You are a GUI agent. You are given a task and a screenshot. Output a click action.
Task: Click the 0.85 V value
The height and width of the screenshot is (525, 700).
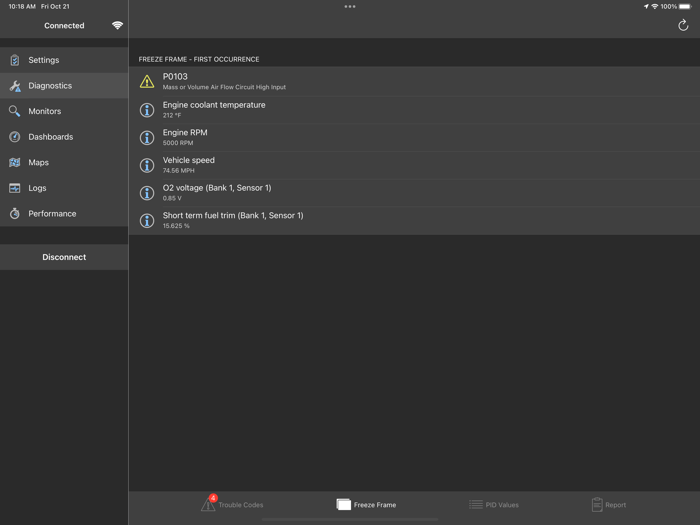pyautogui.click(x=172, y=198)
